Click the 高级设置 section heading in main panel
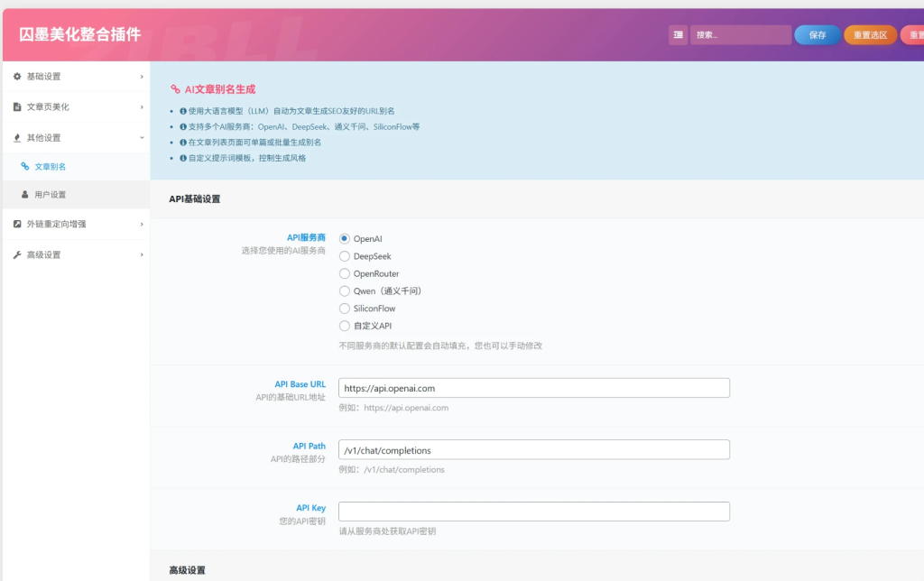Image resolution: width=924 pixels, height=581 pixels. (x=188, y=570)
